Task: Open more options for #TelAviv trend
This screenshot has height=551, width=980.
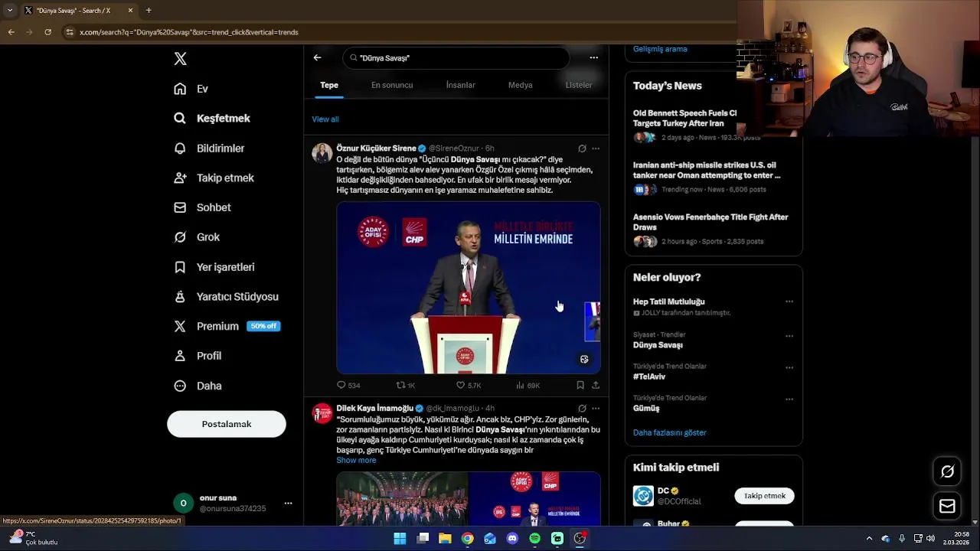Action: pos(789,367)
